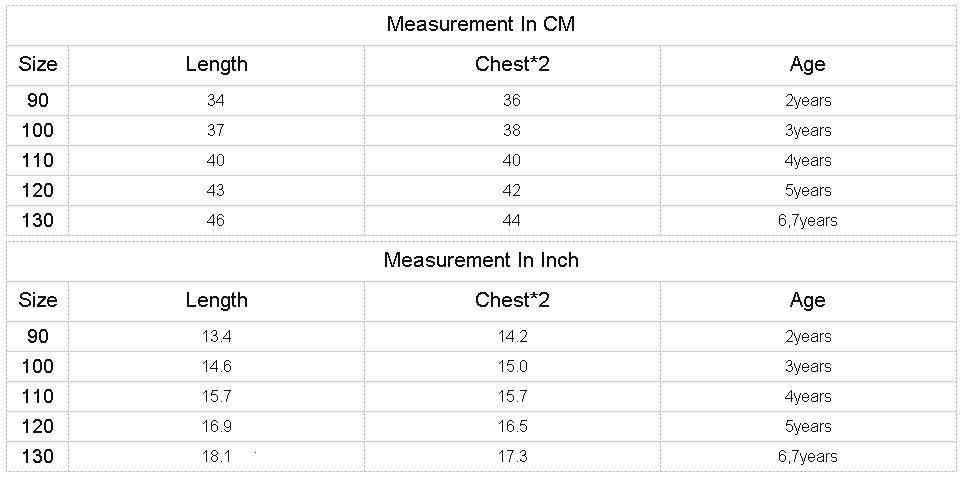Click the length cell showing 46

pos(216,220)
